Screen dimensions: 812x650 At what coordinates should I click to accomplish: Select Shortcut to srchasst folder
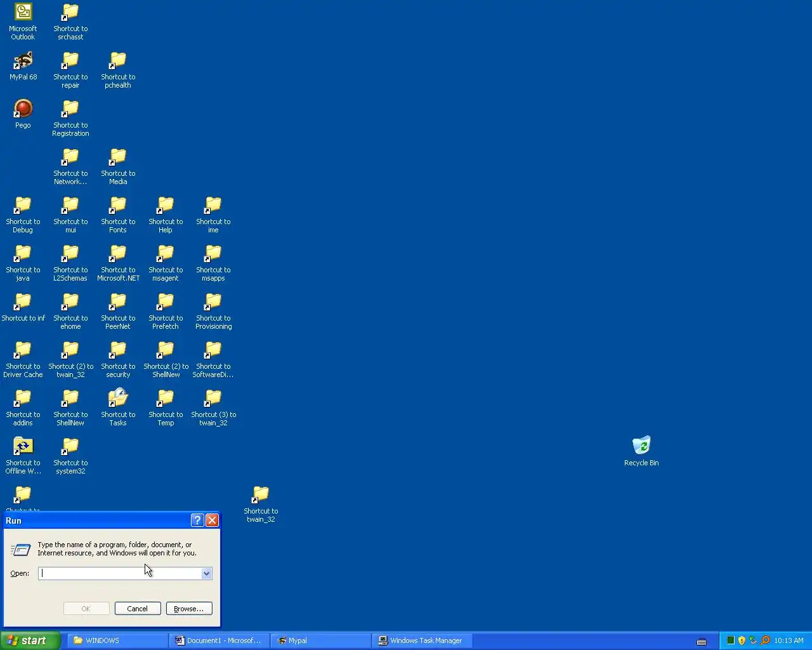click(70, 22)
